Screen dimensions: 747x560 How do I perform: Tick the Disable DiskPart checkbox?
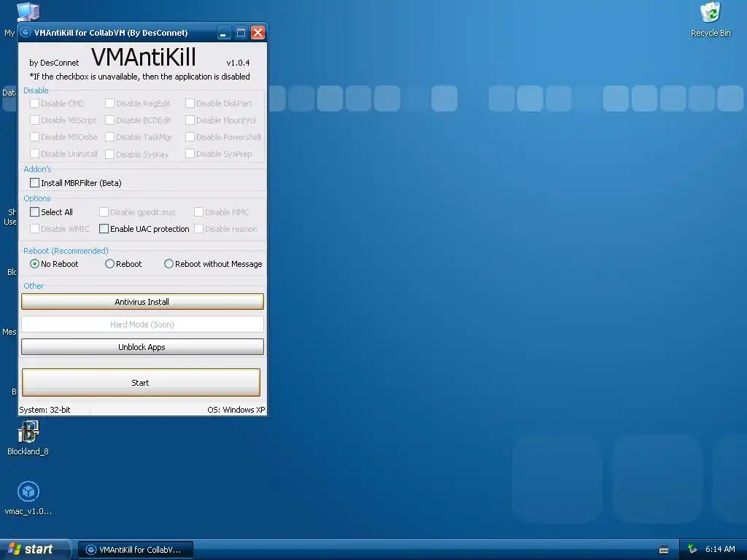click(190, 104)
